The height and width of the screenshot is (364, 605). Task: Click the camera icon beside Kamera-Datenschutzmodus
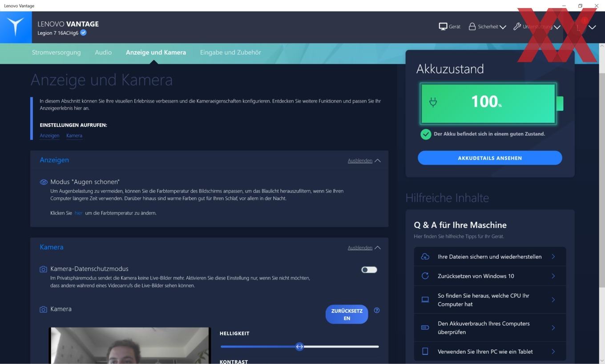(43, 269)
